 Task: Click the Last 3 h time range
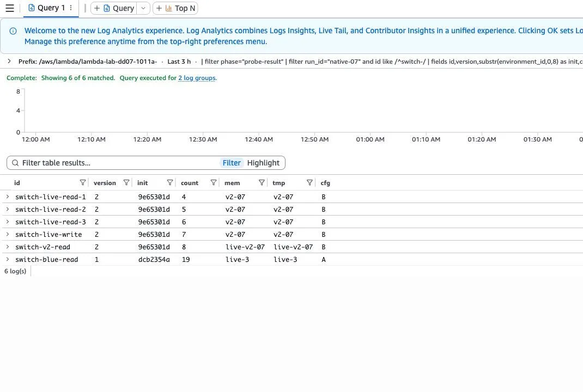coord(179,62)
